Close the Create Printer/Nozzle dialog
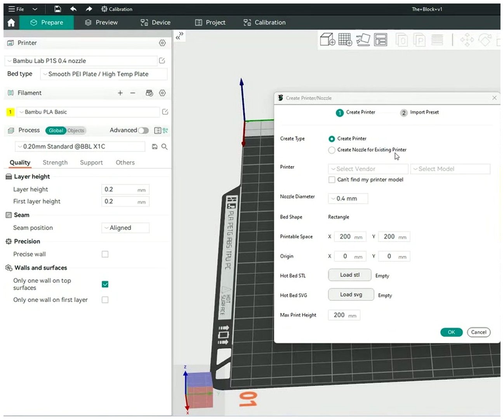This screenshot has height=420, width=504. click(494, 98)
